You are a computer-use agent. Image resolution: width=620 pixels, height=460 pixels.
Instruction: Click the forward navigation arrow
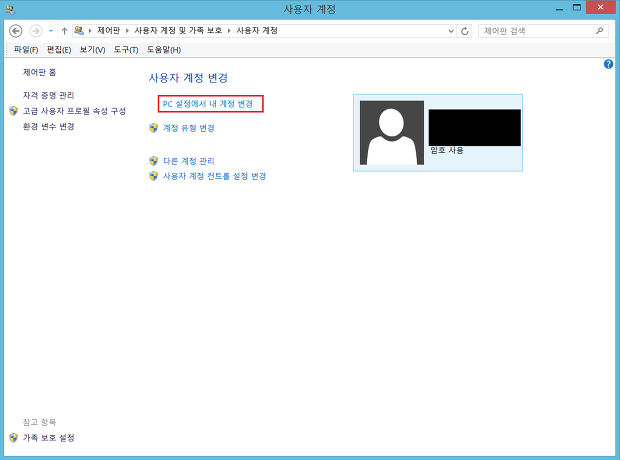click(x=36, y=31)
